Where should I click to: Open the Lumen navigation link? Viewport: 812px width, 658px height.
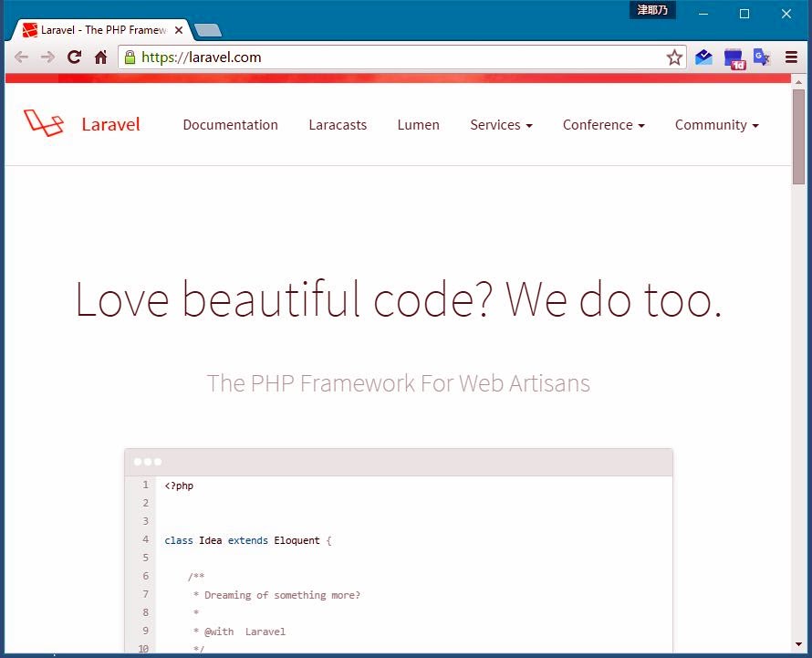click(418, 125)
